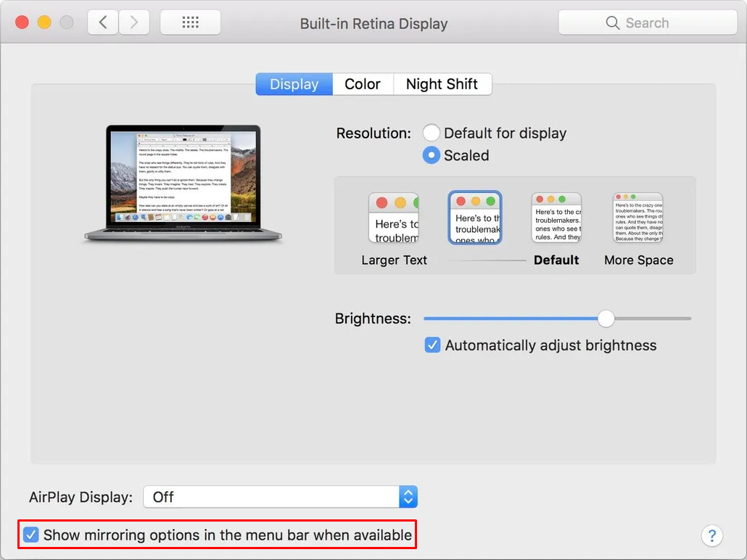Click inside the Search field
Screen dimensions: 747x560
[x=653, y=22]
